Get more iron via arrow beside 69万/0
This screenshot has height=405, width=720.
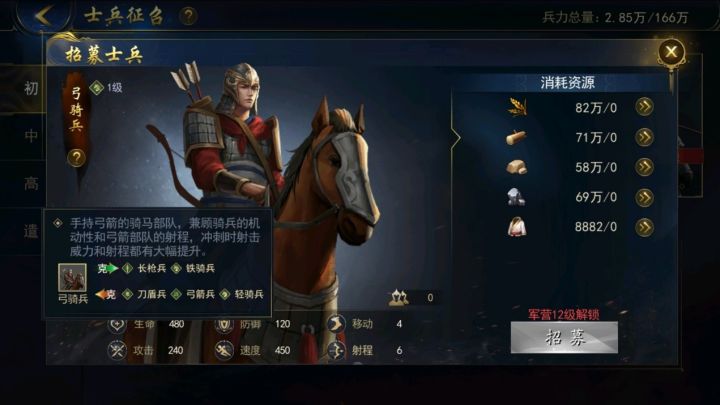644,197
